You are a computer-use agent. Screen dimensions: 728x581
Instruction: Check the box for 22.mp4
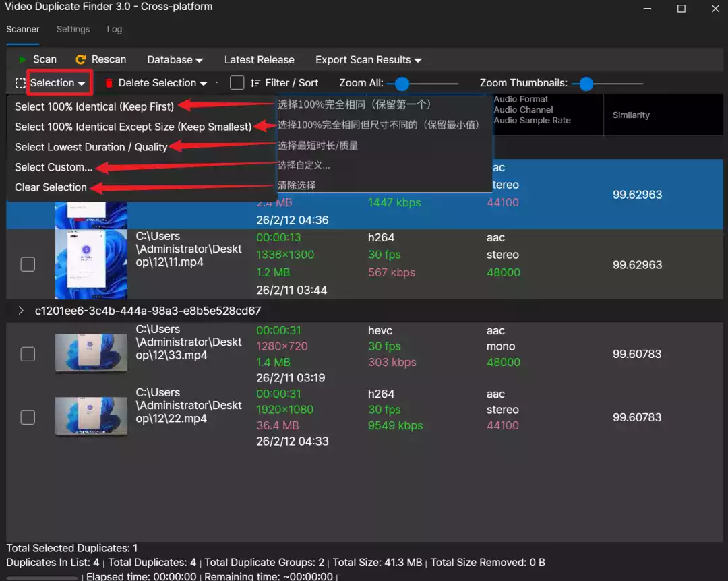28,417
